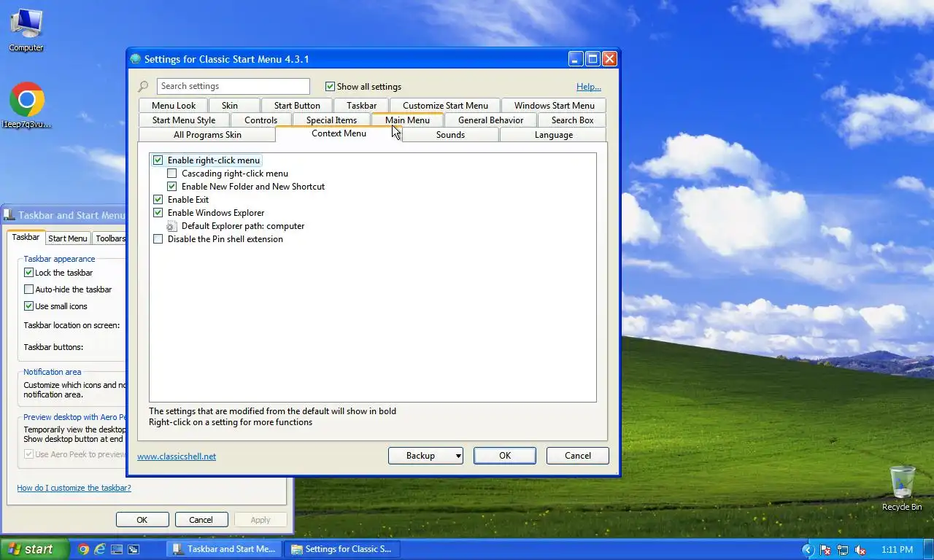Switch to Toolbars tab in Taskbar properties
934x560 pixels.
[x=109, y=238]
